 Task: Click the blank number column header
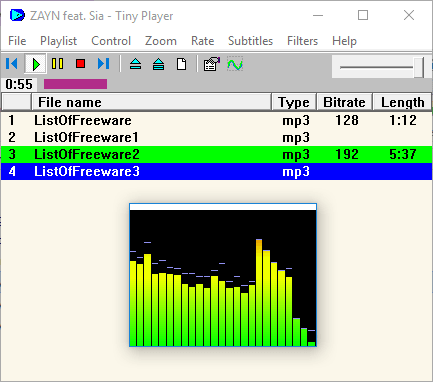point(16,102)
